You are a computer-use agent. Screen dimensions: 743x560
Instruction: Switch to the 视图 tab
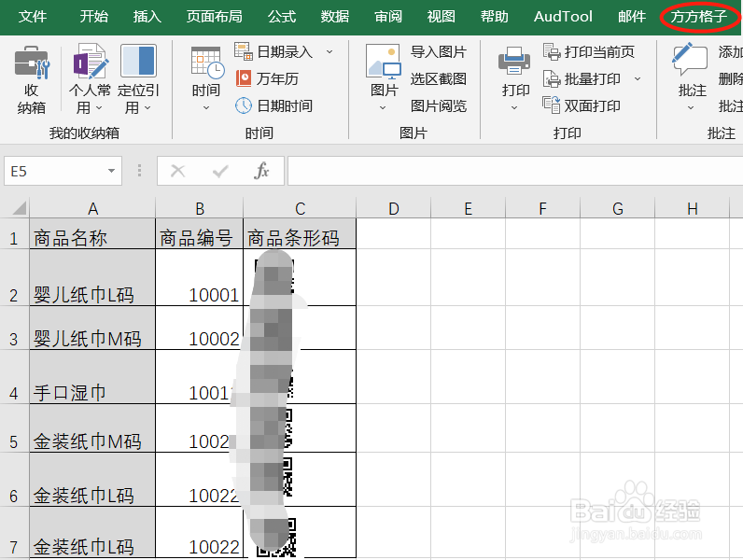pyautogui.click(x=442, y=17)
